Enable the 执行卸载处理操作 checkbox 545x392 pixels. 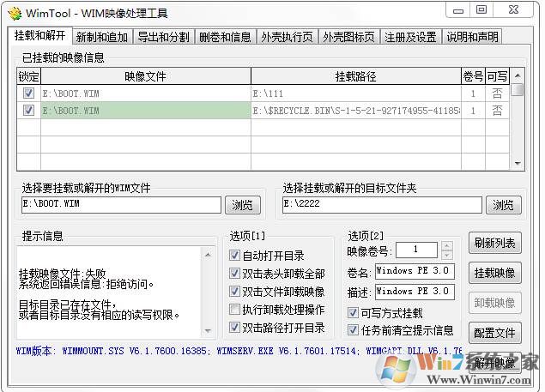point(235,310)
